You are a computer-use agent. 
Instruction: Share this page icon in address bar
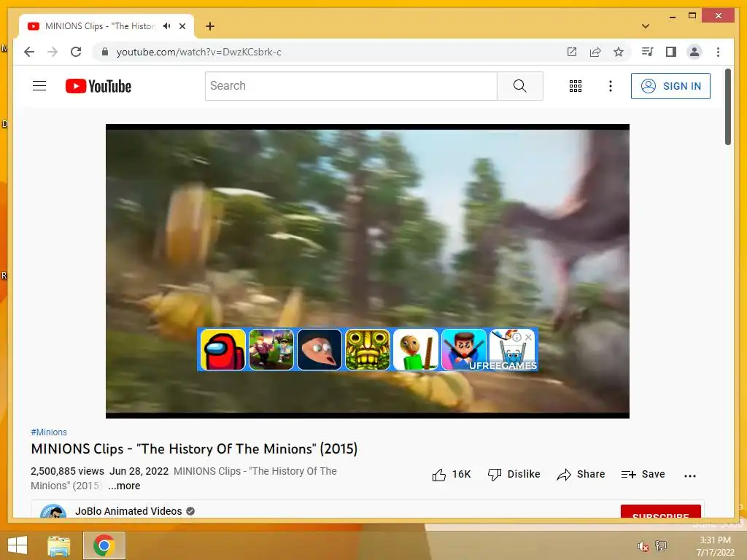(x=595, y=52)
